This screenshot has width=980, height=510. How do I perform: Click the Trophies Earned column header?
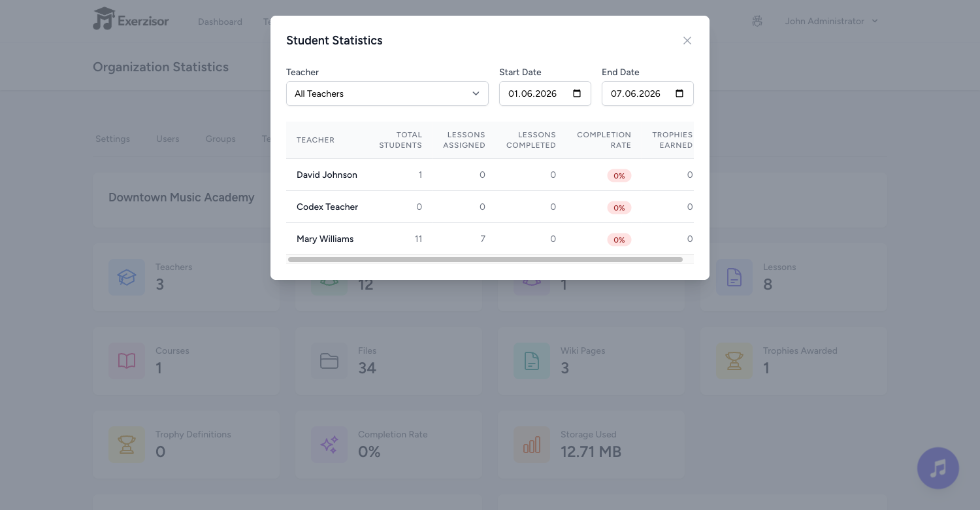point(672,140)
